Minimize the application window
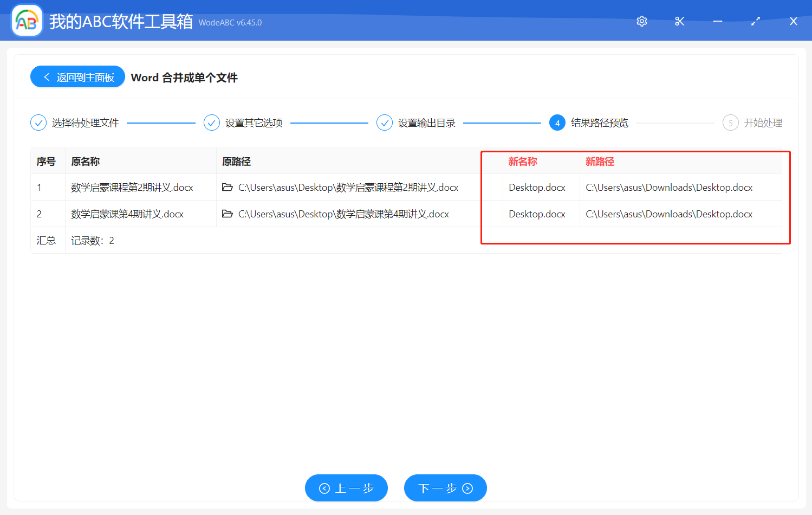Screen dimensions: 812x515 coord(718,21)
